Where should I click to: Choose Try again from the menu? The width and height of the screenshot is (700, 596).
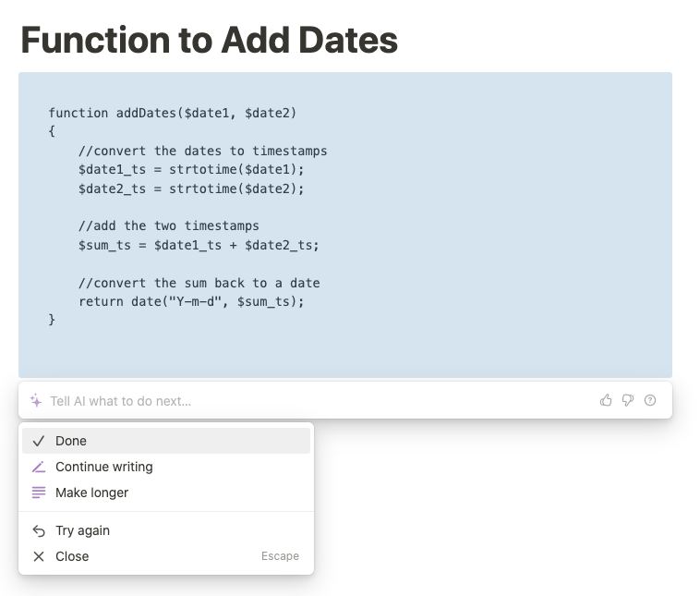point(166,530)
